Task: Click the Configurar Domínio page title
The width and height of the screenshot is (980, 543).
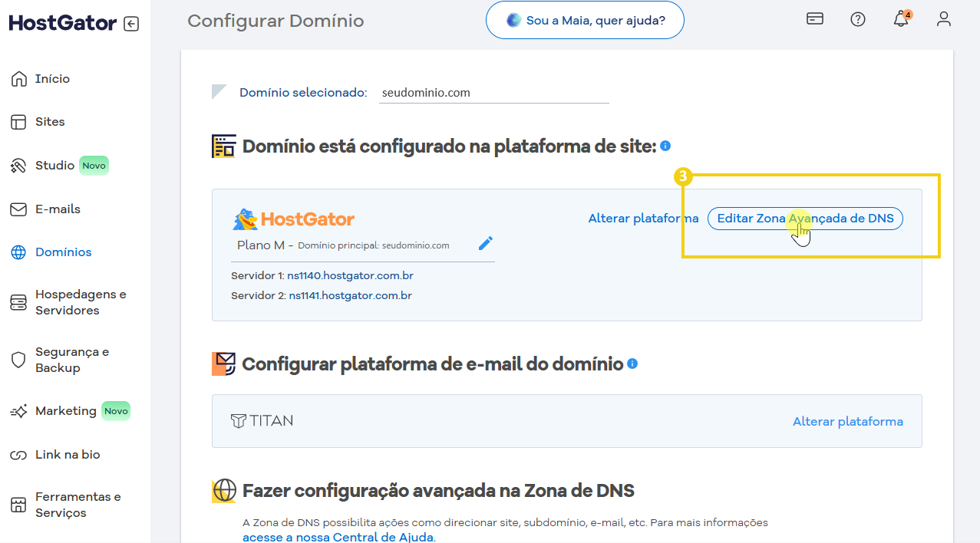Action: (x=276, y=21)
